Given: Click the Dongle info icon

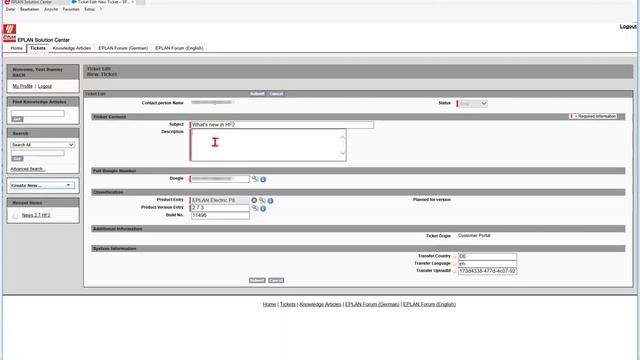Looking at the screenshot, I should tap(263, 179).
